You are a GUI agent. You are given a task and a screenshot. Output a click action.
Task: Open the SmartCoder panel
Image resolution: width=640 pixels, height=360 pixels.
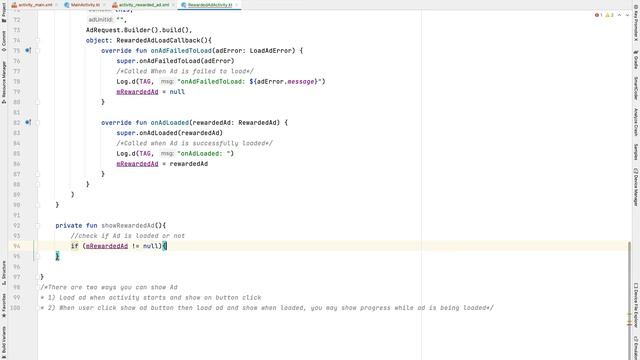click(636, 89)
